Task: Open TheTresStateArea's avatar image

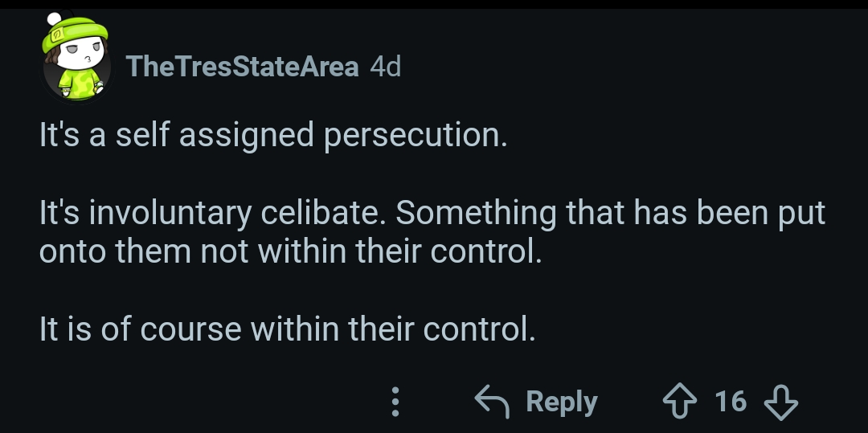Action: click(x=76, y=59)
